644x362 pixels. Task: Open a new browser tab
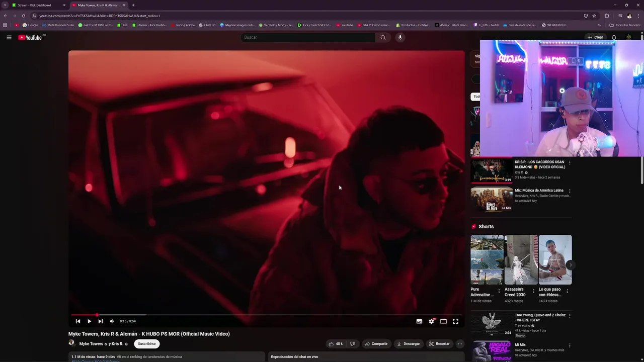(x=133, y=5)
